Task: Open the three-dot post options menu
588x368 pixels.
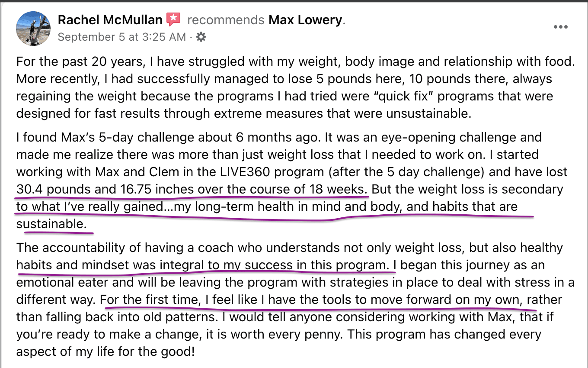Action: pos(560,27)
